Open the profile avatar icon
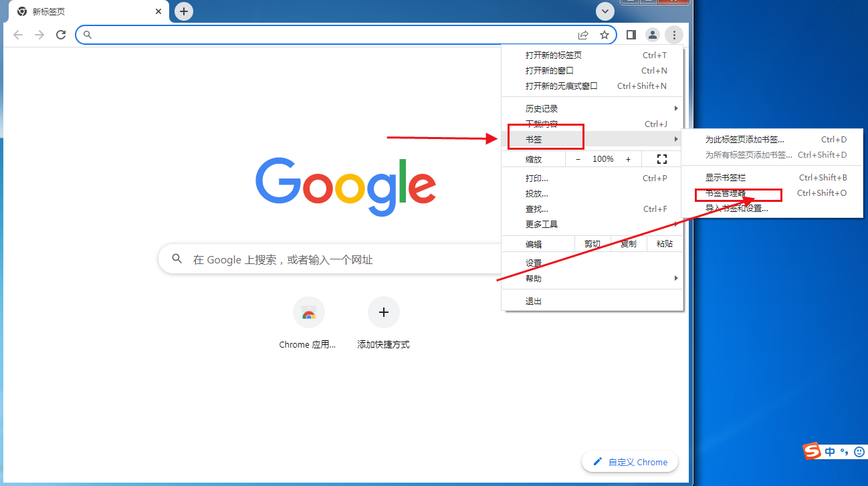The width and height of the screenshot is (868, 486). tap(653, 35)
